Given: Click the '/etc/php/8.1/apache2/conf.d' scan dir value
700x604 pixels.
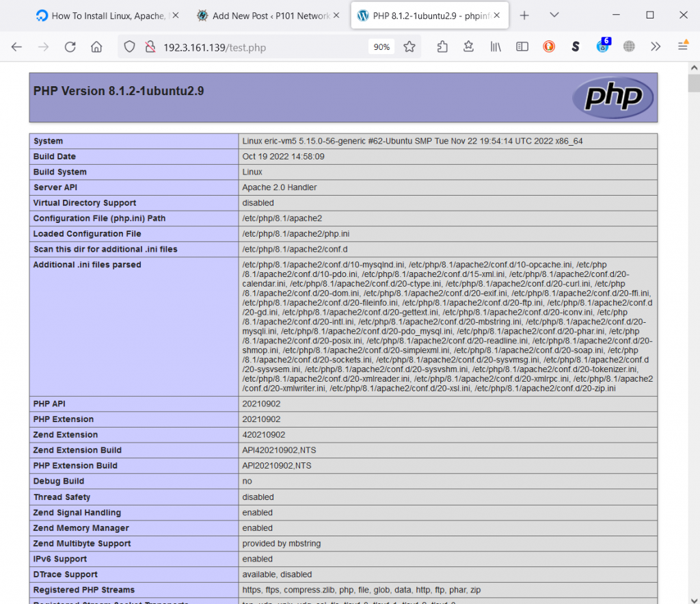Looking at the screenshot, I should (x=295, y=249).
